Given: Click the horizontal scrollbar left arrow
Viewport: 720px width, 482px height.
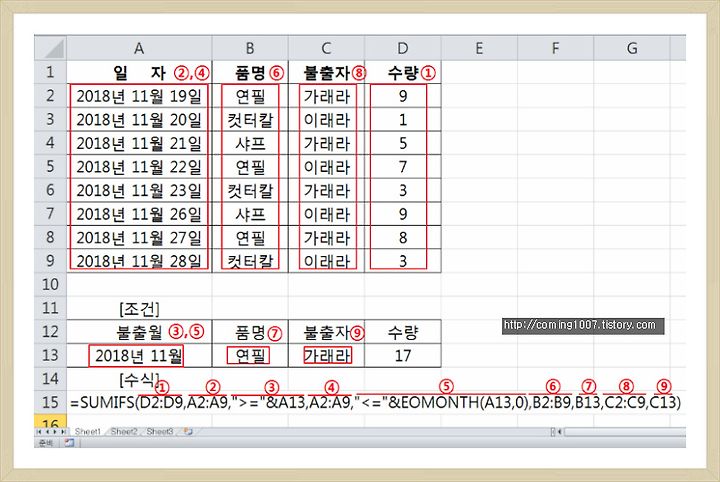Looking at the screenshot, I should click(x=560, y=432).
